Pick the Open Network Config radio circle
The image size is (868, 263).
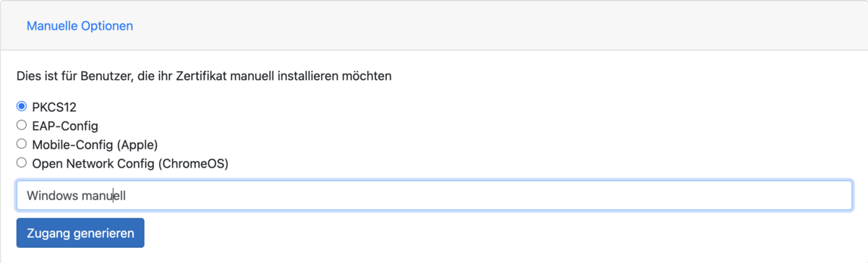[22, 163]
